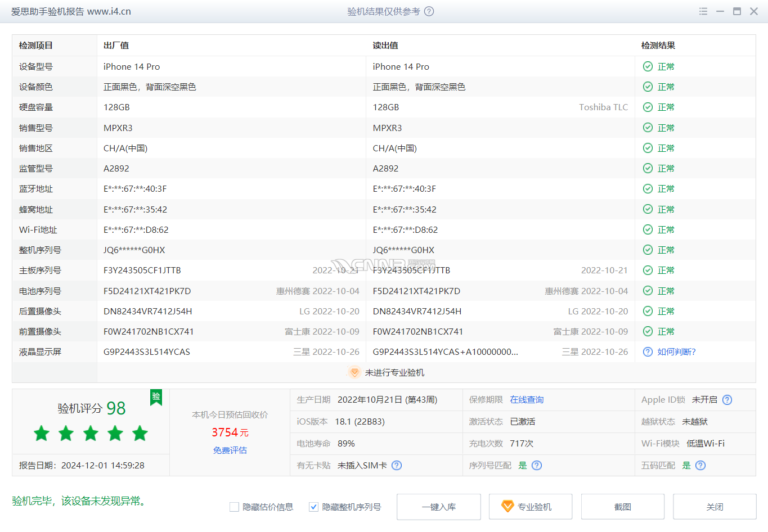Viewport: 768px width, 532px height.
Task: Click the help icon beside 五码匹配
Action: (700, 465)
